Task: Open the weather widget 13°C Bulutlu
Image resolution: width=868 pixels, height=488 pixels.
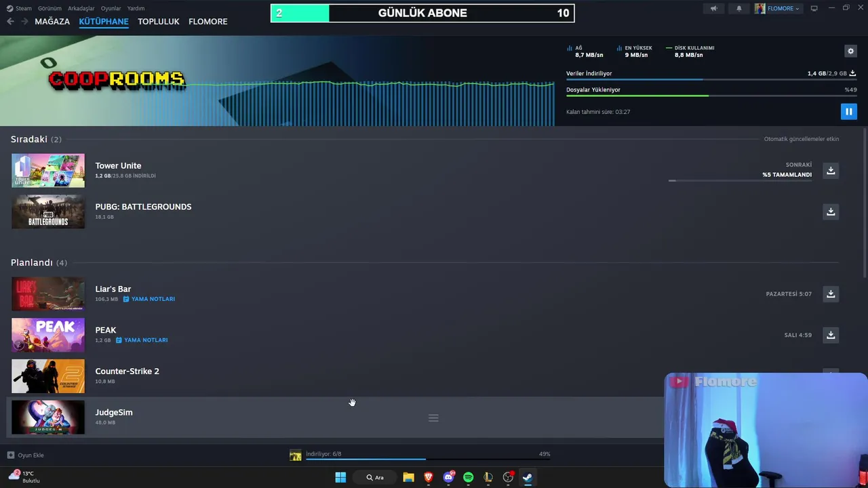Action: pos(24,476)
